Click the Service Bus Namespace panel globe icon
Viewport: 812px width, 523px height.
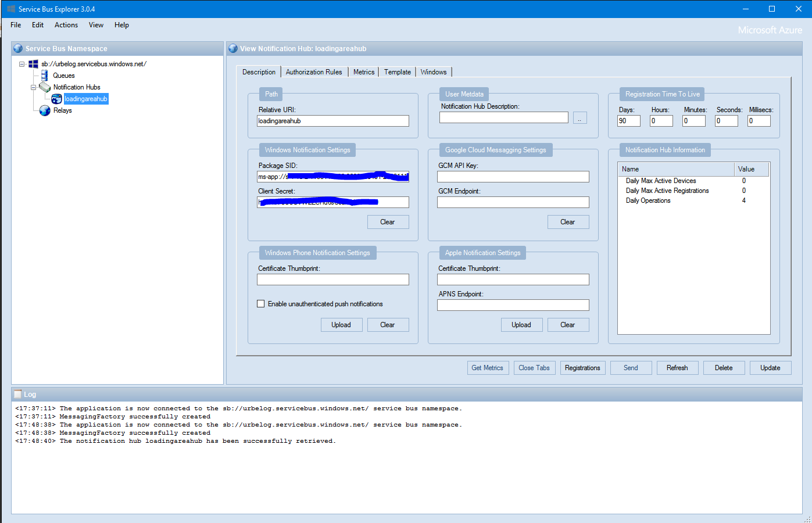(x=18, y=49)
